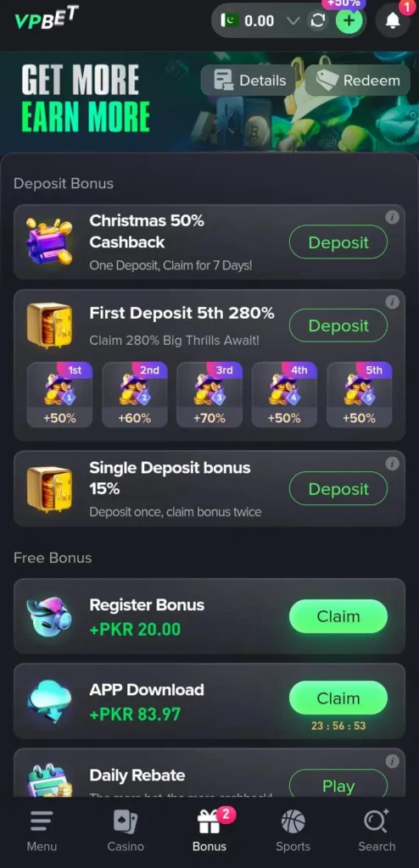Tap the green plus deposit icon

[x=349, y=21]
